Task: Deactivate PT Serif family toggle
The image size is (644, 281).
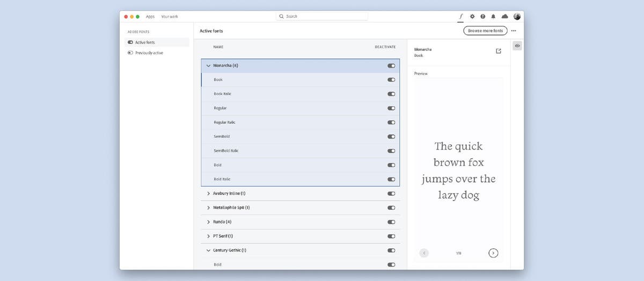Action: pyautogui.click(x=391, y=236)
